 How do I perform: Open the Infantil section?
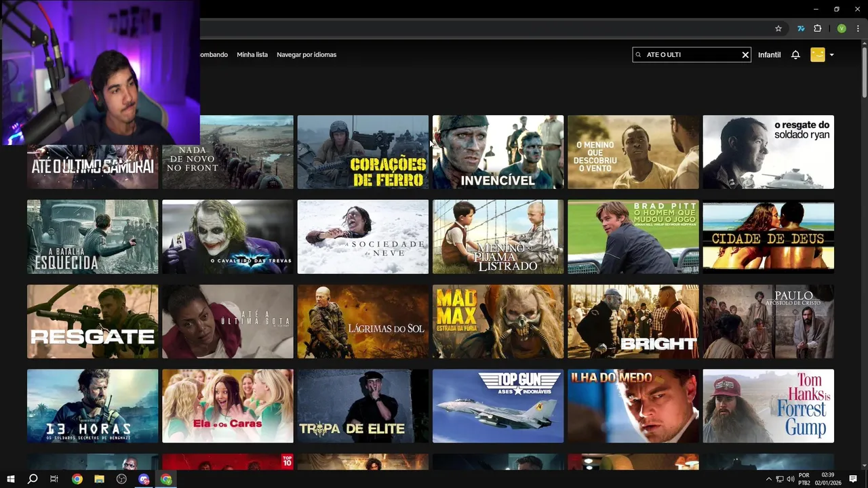(769, 55)
